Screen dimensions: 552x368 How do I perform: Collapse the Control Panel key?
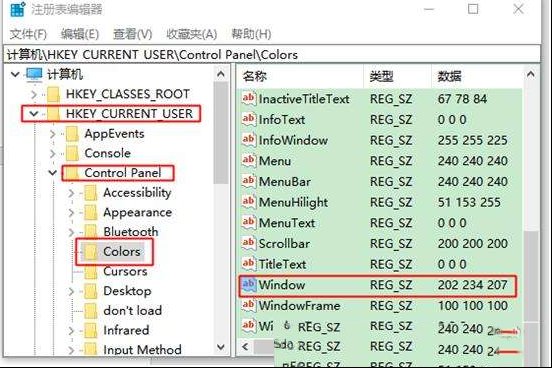52,173
